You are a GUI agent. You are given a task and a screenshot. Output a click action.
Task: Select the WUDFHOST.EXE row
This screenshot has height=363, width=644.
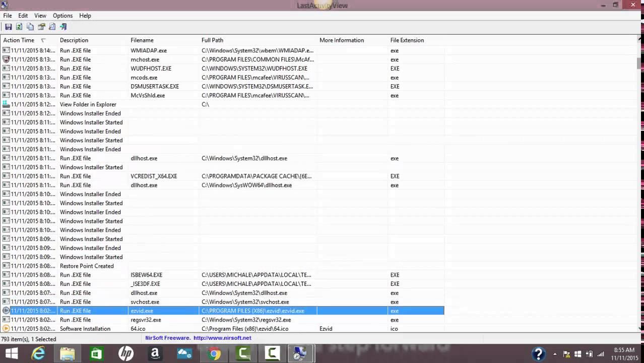[x=222, y=69]
